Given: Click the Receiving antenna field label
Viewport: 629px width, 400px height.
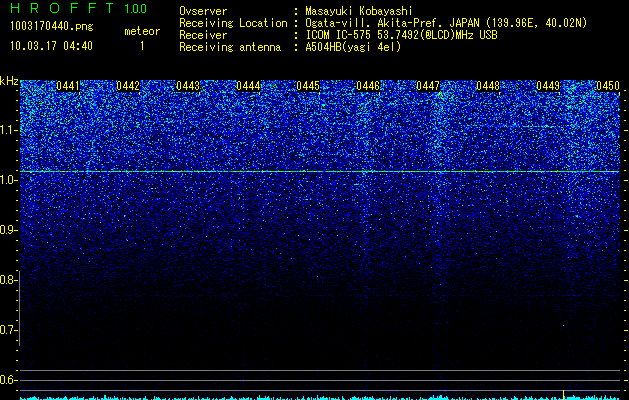Looking at the screenshot, I should 230,47.
